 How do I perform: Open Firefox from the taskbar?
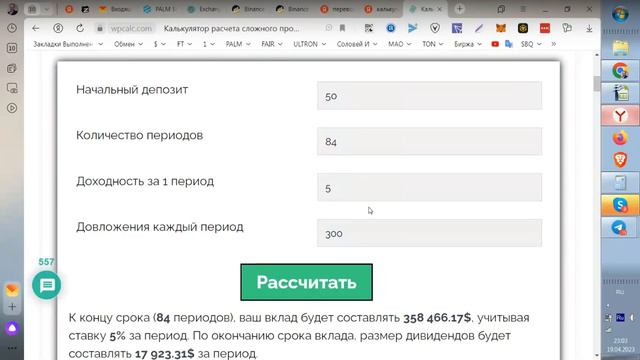click(620, 138)
